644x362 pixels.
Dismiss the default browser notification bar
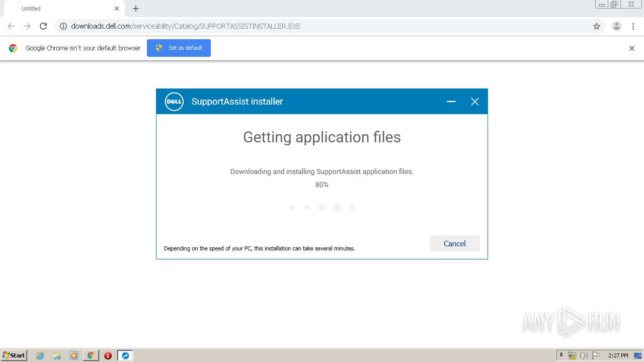[x=632, y=48]
